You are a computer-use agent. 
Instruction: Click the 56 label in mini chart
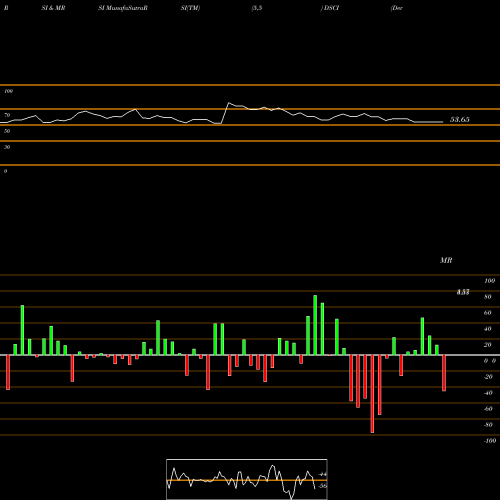[323, 486]
